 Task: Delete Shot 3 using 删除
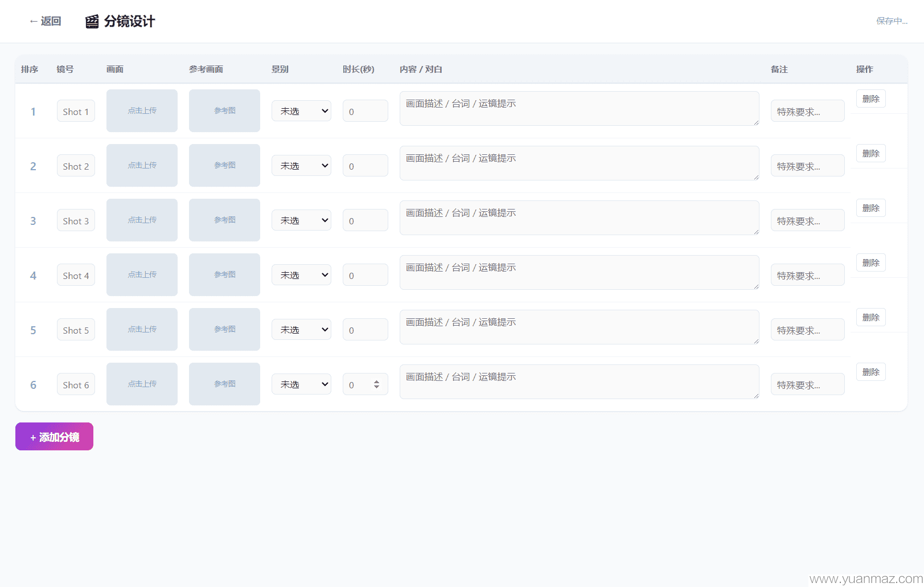coord(870,208)
